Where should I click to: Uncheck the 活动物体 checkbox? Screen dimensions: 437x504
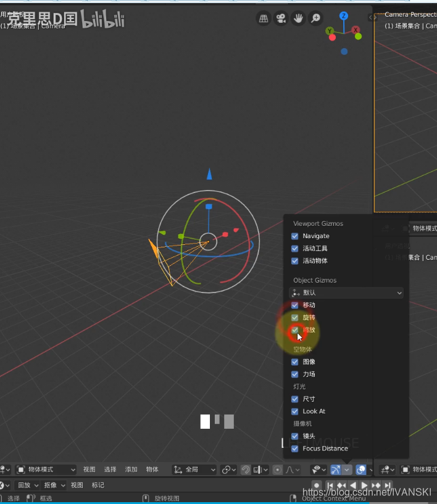click(294, 261)
